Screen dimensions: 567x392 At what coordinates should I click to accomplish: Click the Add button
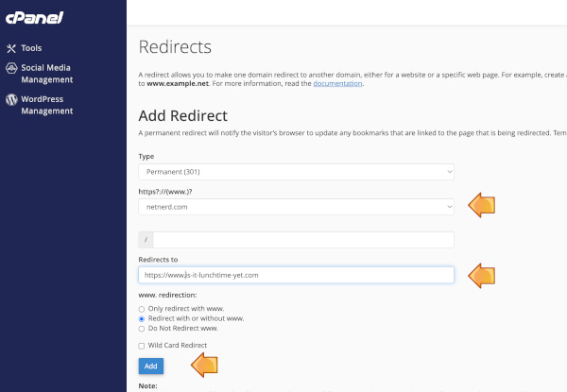click(x=151, y=366)
